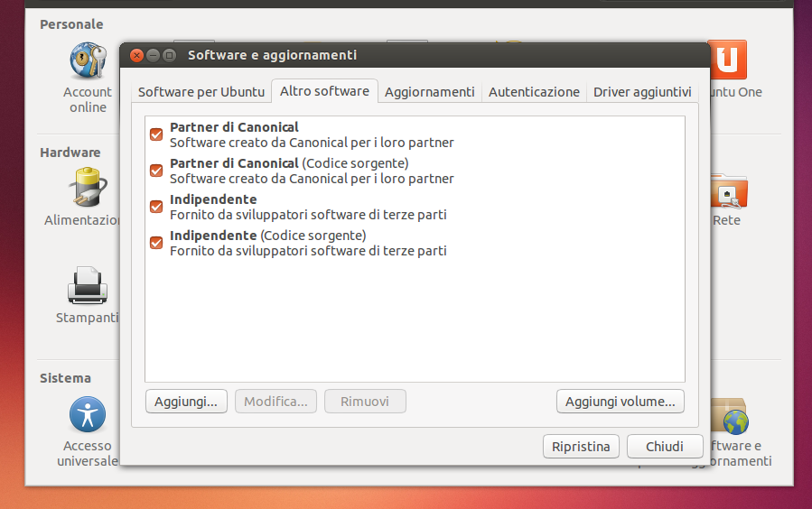
Task: Open the Rete network settings icon
Action: (728, 199)
